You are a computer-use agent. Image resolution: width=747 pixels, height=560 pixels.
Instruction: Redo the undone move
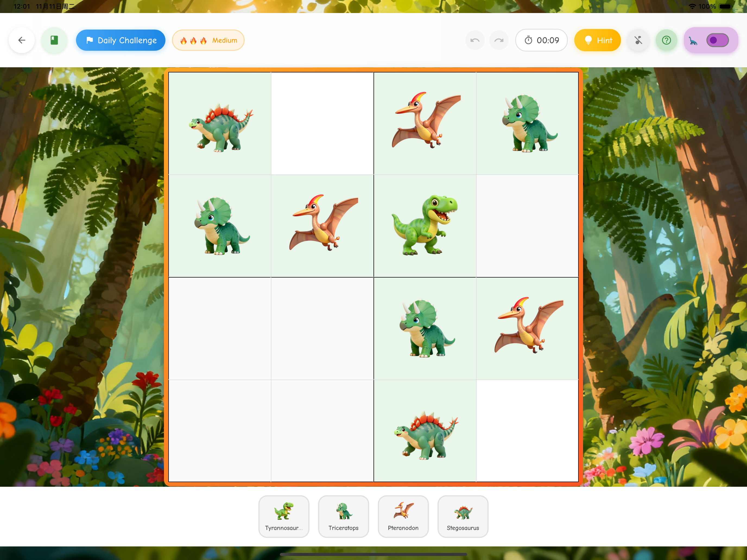(x=499, y=40)
